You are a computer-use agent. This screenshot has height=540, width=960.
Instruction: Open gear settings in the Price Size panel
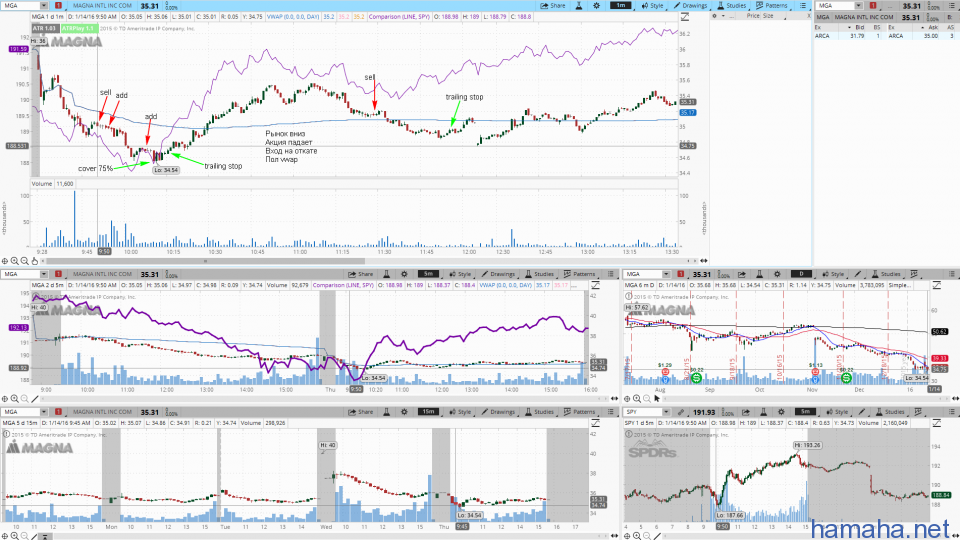(x=714, y=16)
